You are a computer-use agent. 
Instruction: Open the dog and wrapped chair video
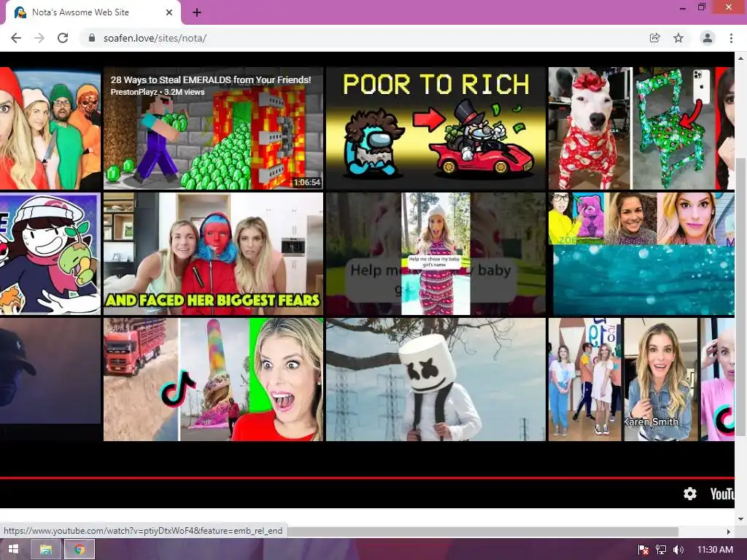click(x=641, y=128)
